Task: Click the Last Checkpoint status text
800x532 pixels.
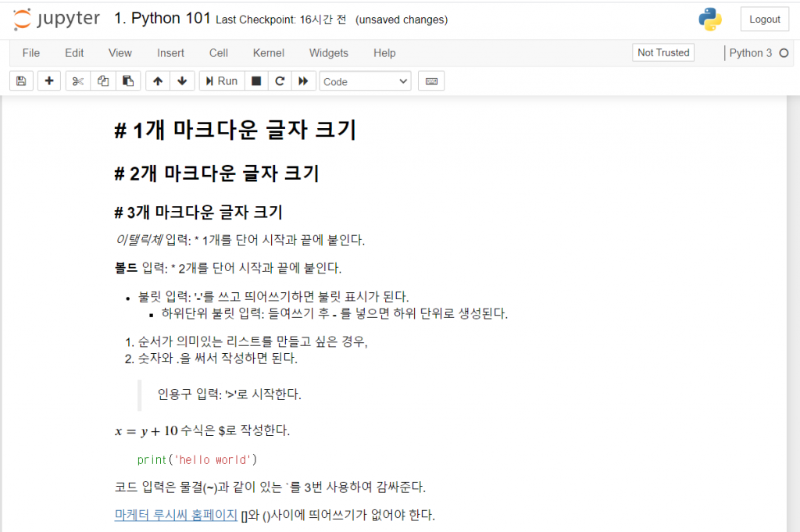Action: 281,20
